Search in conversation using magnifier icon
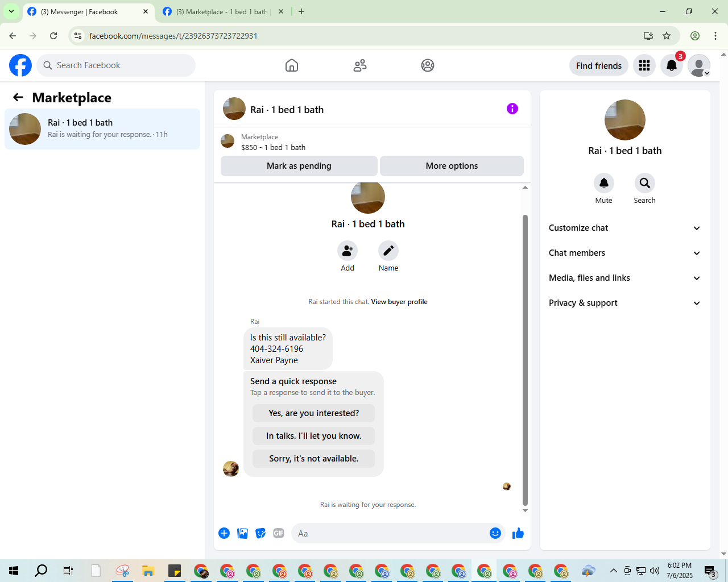This screenshot has width=728, height=582. click(645, 183)
